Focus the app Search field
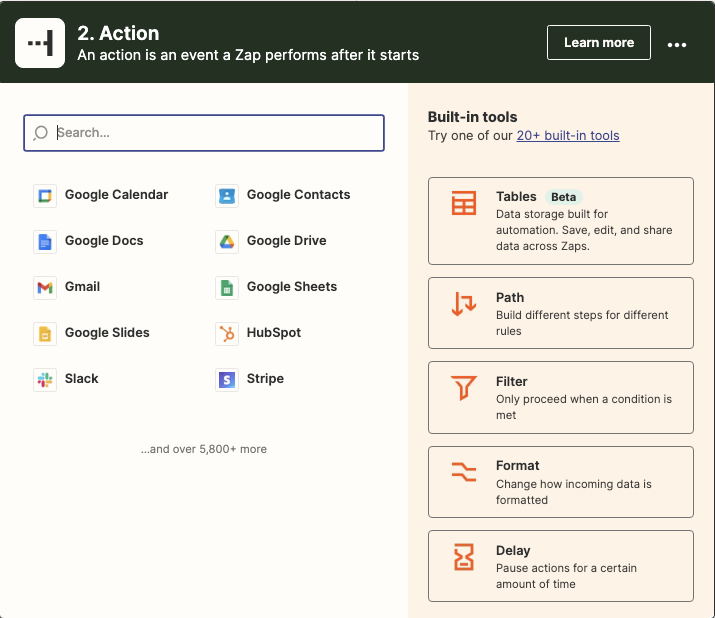The height and width of the screenshot is (618, 715). coord(204,133)
